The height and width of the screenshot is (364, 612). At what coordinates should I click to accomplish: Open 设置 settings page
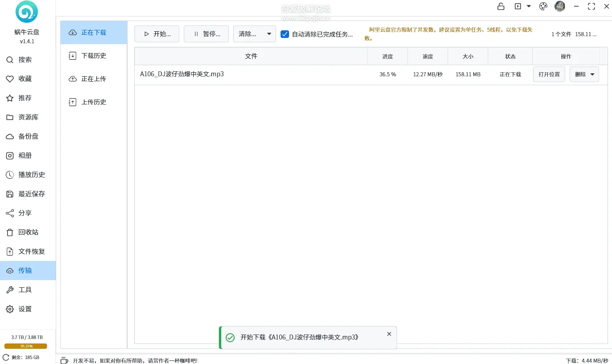28,309
